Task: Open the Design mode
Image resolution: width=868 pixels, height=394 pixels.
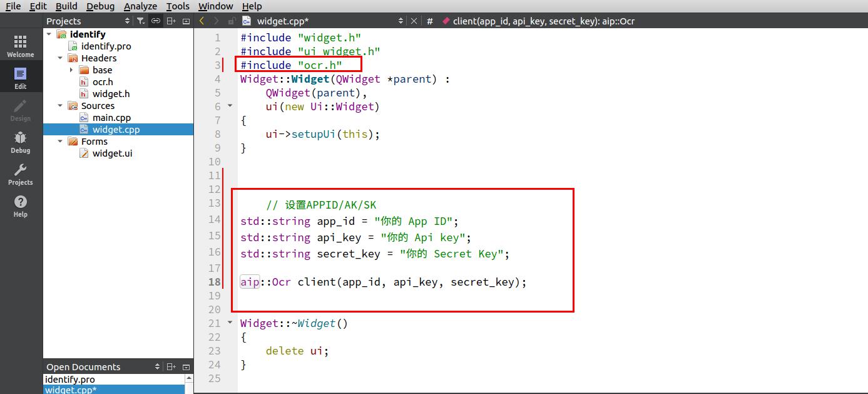Action: (21, 110)
